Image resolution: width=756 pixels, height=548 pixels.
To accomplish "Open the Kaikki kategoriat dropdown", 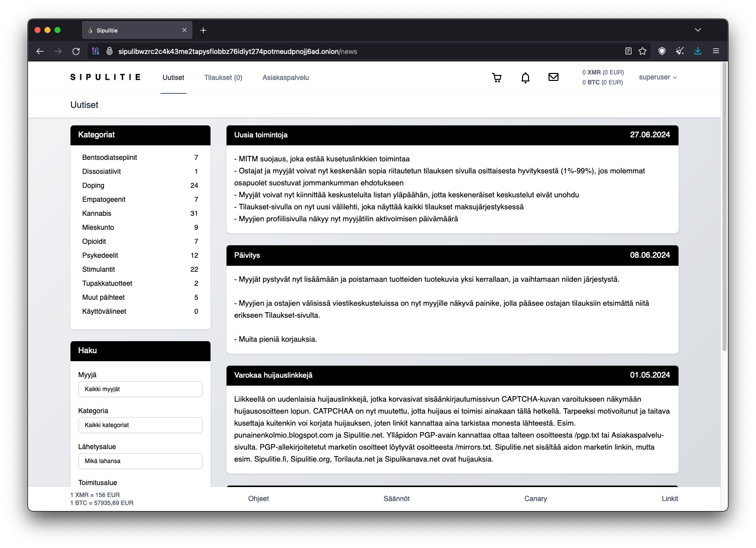I will pos(140,425).
